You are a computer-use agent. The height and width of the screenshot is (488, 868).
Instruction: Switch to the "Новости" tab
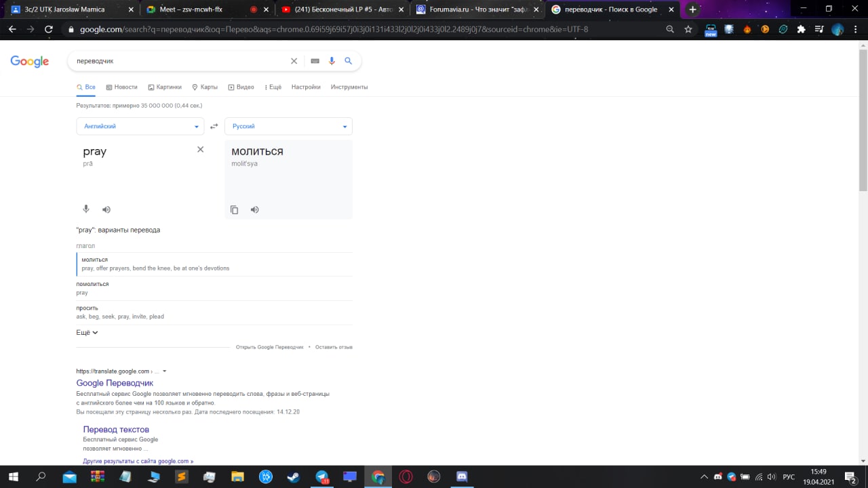tap(121, 87)
